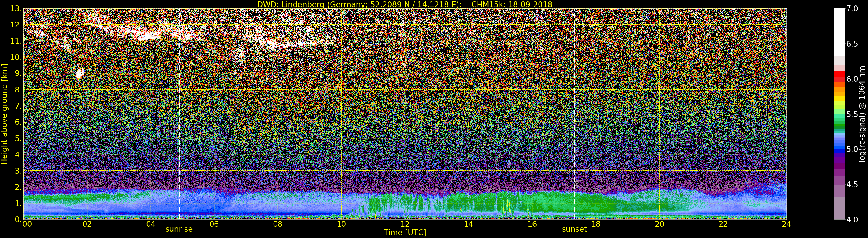Click the height axis tick label '0.'
The image size is (868, 238).
click(18, 220)
